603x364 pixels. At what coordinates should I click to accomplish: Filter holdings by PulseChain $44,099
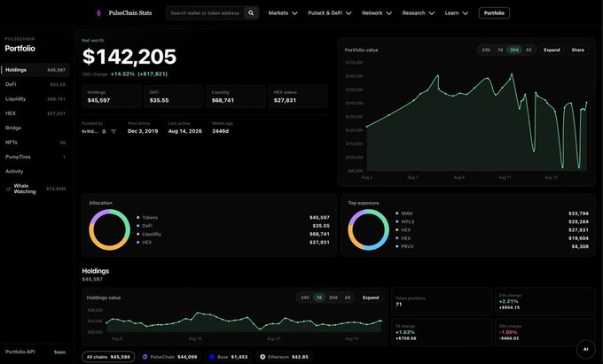(x=169, y=357)
